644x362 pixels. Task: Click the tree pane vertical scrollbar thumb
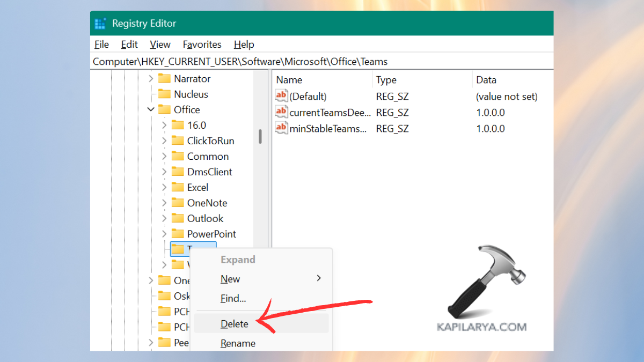[x=260, y=136]
